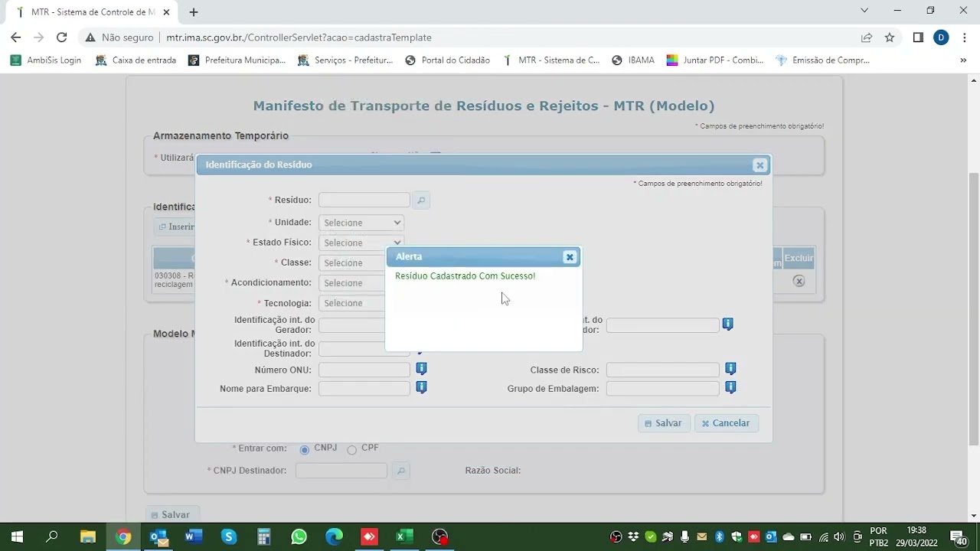Click the Classe de Risco info icon
980x551 pixels.
[x=730, y=369]
